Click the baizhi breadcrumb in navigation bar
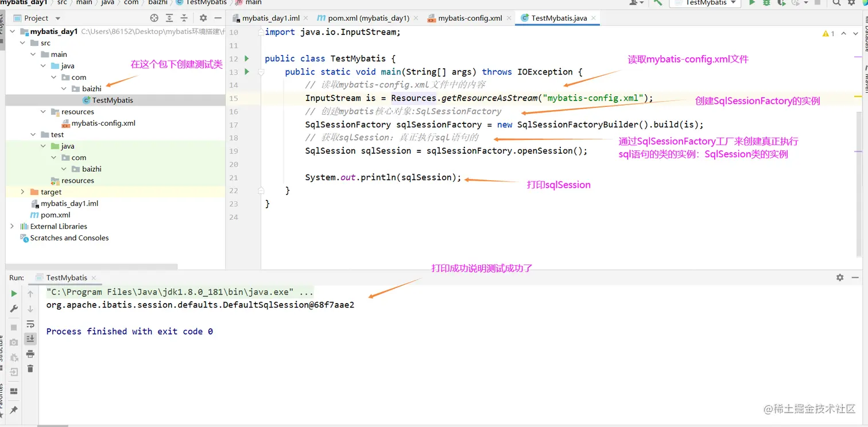Screen dimensions: 868x427 click(158, 3)
